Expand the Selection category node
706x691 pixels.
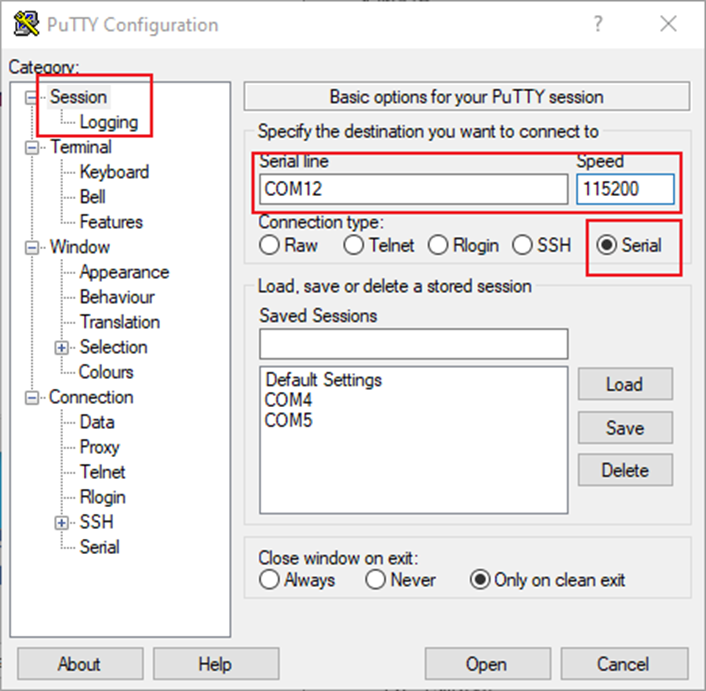[x=63, y=347]
